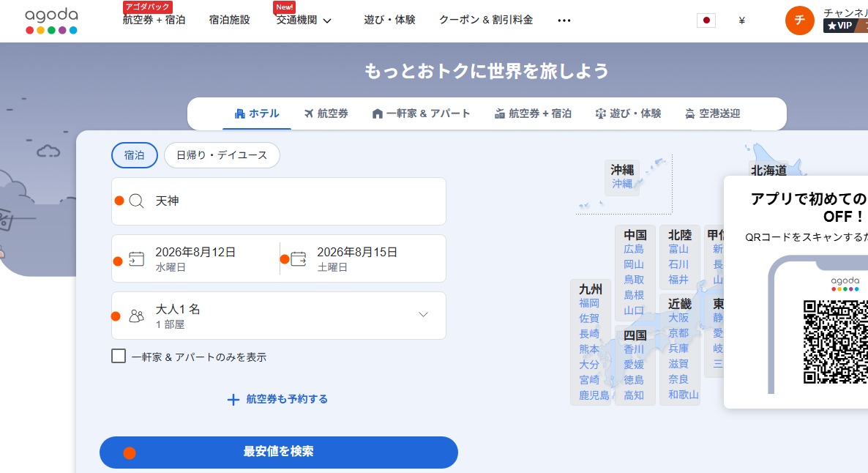Click the check-out calendar icon
868x473 pixels.
299,258
